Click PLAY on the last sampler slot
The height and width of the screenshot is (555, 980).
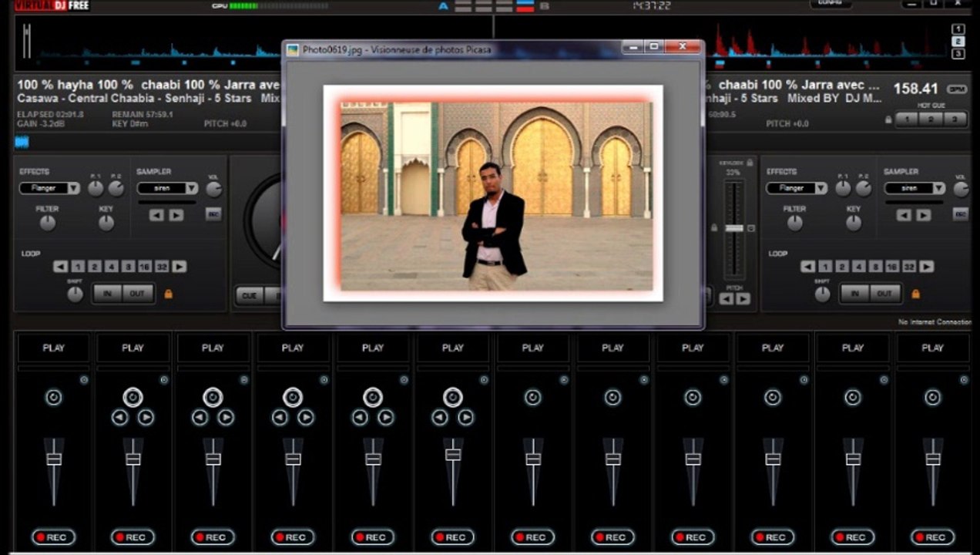click(x=932, y=348)
